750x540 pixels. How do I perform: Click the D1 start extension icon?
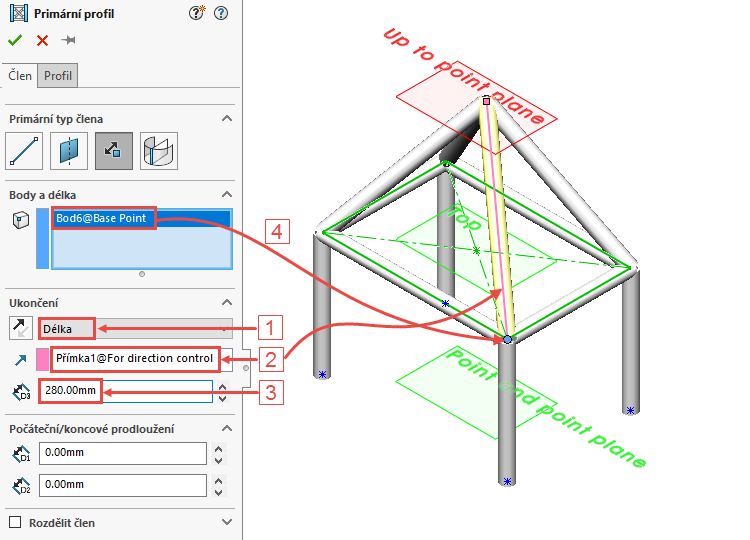coord(22,453)
